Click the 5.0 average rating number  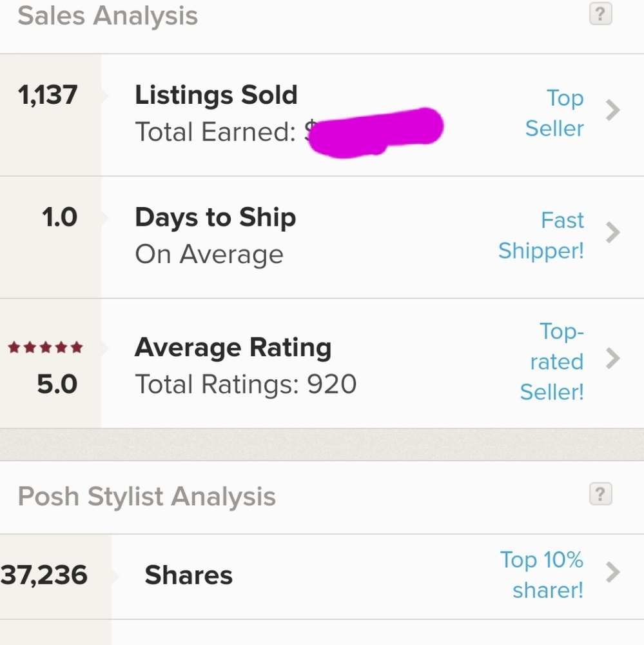click(57, 385)
